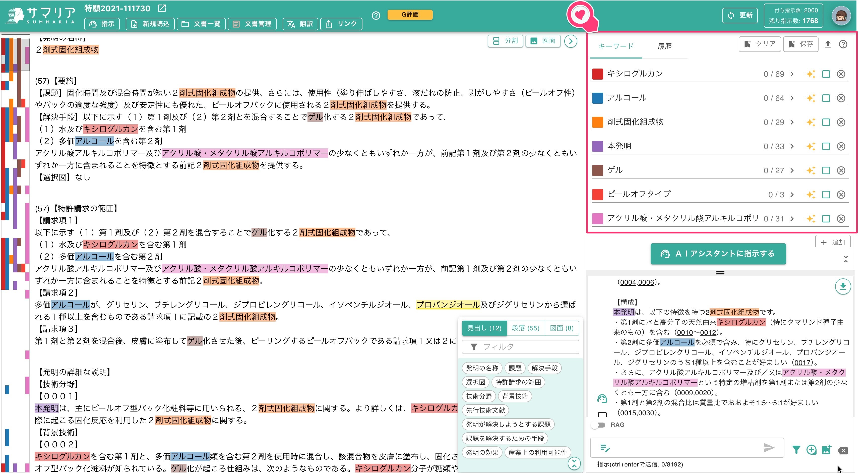
Task: Check the box for キシログルカン keyword
Action: 826,74
